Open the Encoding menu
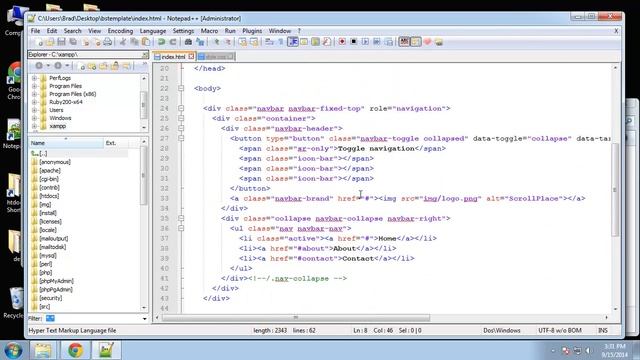This screenshot has height=360, width=640. [120, 31]
